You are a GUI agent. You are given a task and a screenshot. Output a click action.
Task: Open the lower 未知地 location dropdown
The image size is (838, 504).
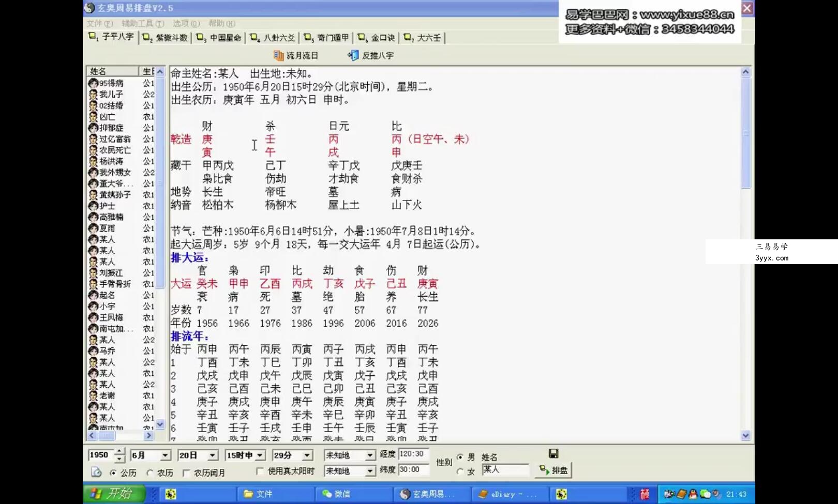(x=370, y=471)
